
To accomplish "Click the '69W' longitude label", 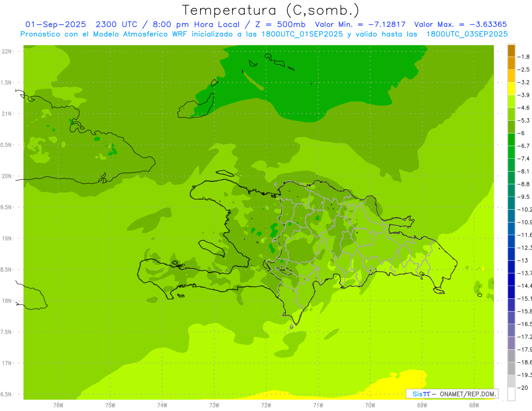I will pos(422,405).
